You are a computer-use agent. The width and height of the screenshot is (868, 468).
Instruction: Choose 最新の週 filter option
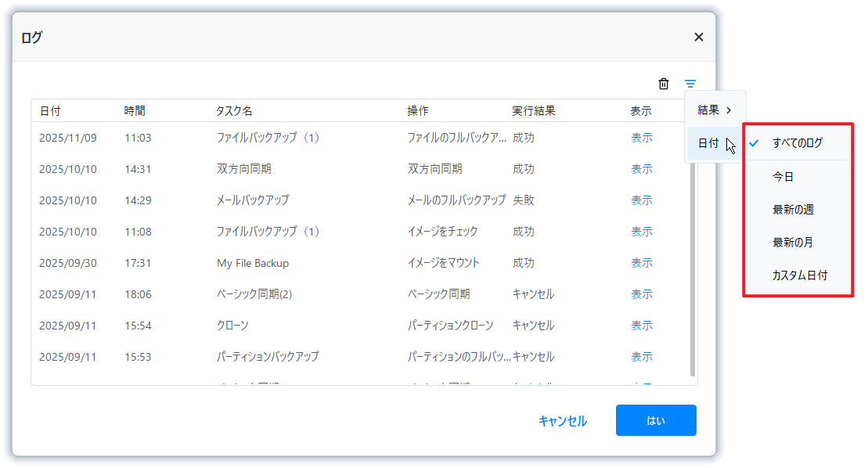click(x=794, y=210)
